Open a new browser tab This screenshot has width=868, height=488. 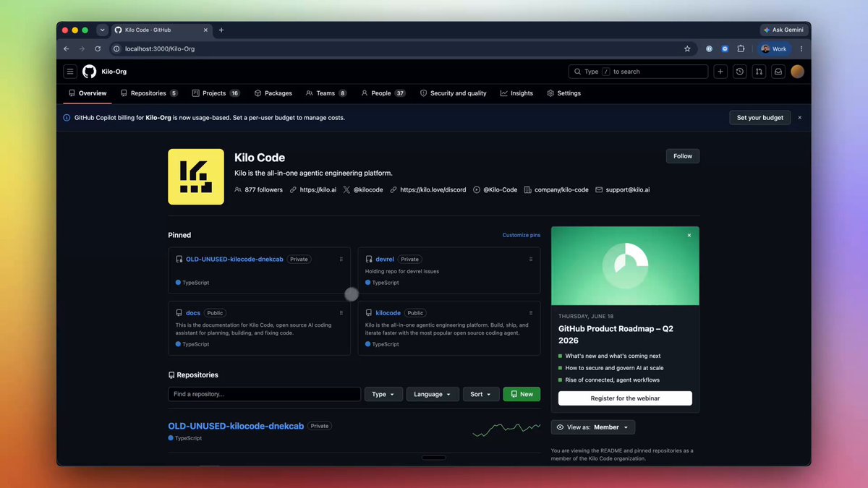tap(221, 30)
